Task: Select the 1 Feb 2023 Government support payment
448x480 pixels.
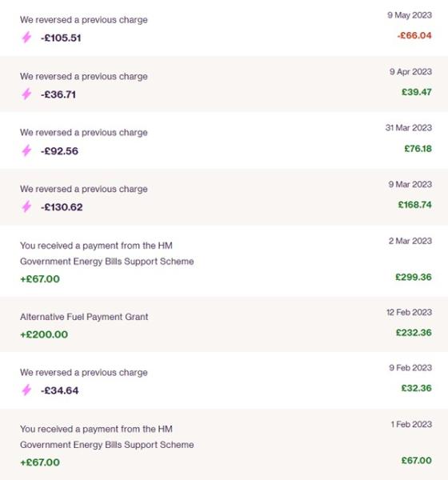Action: click(x=224, y=444)
